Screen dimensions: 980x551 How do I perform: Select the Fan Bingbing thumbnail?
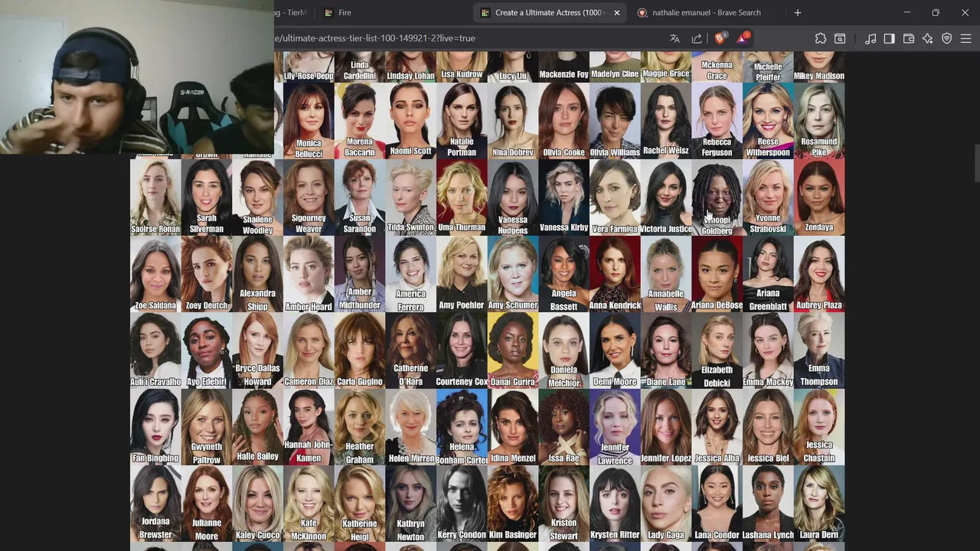click(155, 426)
